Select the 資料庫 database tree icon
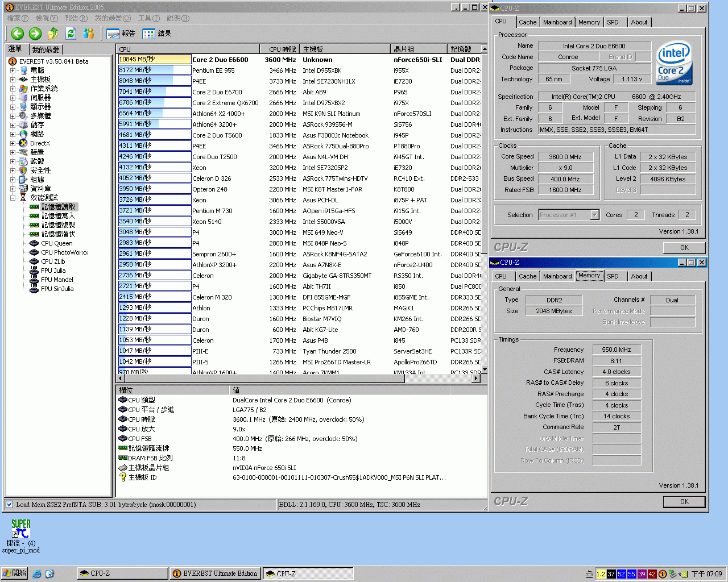 [x=23, y=189]
